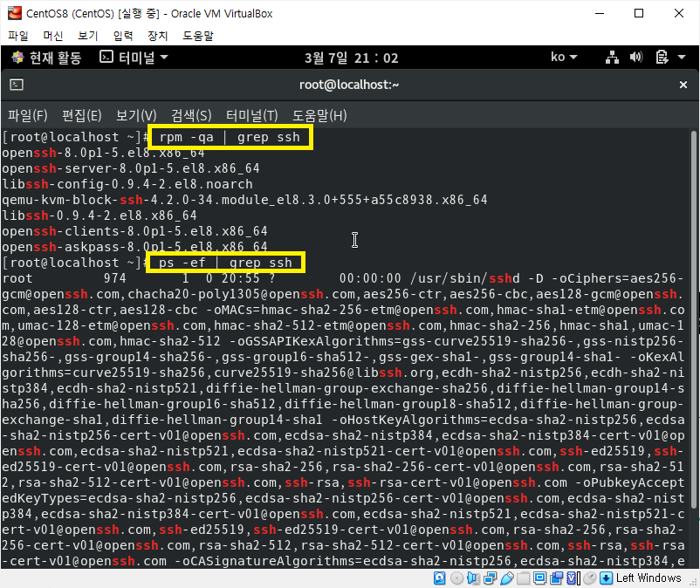This screenshot has height=588, width=700.
Task: Open the terminal 검색(S) menu
Action: 191,115
